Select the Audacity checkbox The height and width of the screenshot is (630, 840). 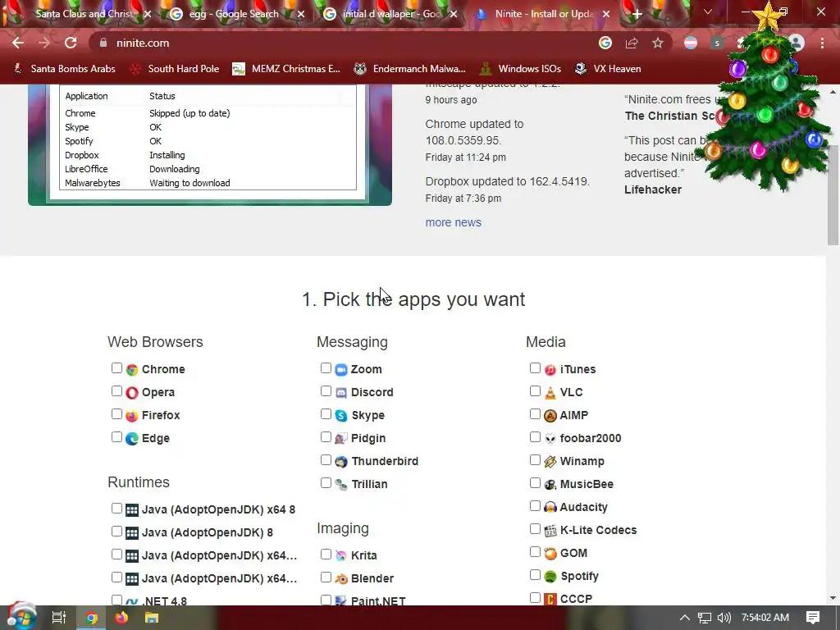click(535, 505)
